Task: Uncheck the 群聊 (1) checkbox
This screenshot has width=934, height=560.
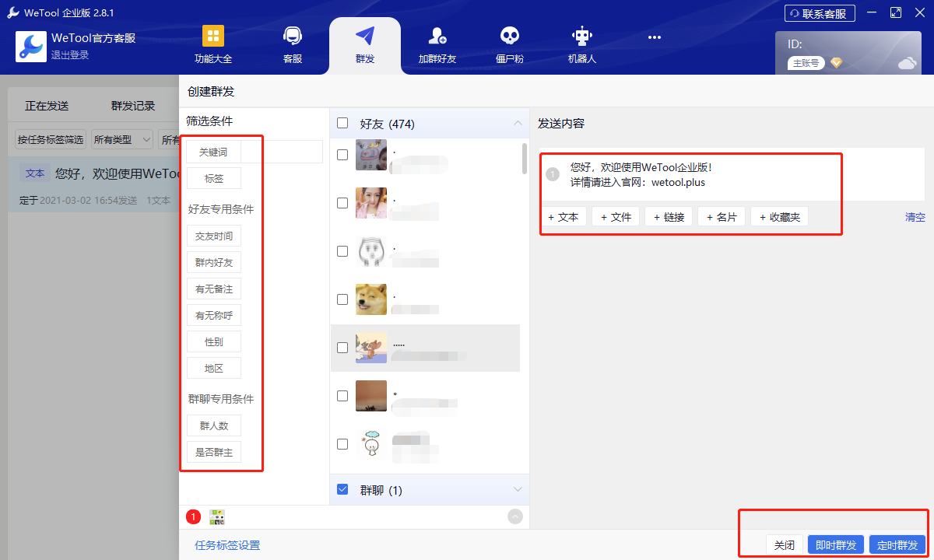Action: pos(342,489)
